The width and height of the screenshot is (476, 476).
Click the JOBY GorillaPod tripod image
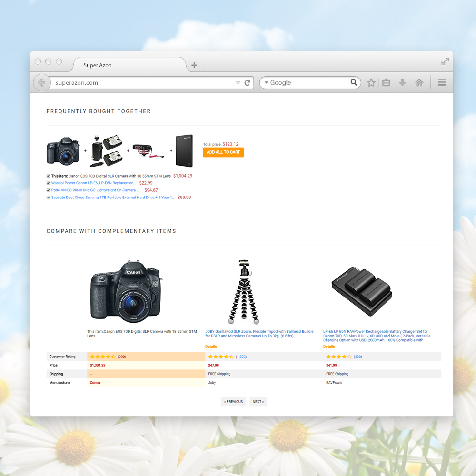coord(244,292)
